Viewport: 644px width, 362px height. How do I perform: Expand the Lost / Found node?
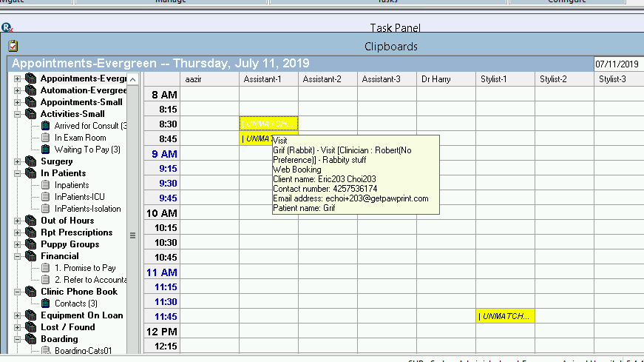click(x=17, y=327)
